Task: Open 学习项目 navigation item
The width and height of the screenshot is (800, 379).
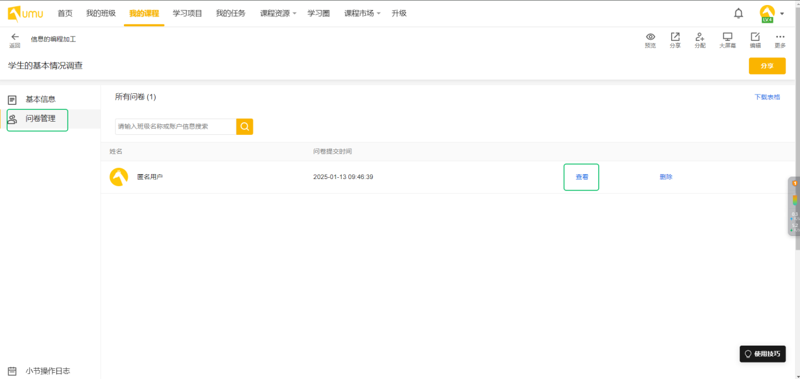Action: click(187, 14)
